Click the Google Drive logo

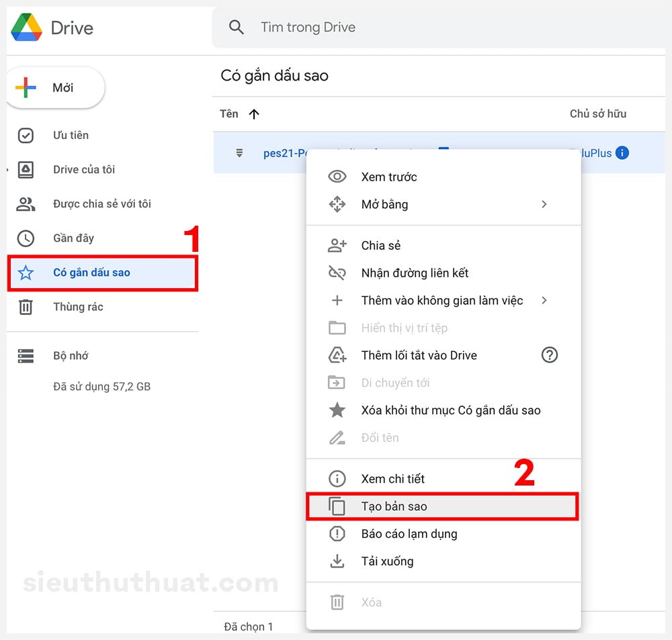[x=27, y=27]
